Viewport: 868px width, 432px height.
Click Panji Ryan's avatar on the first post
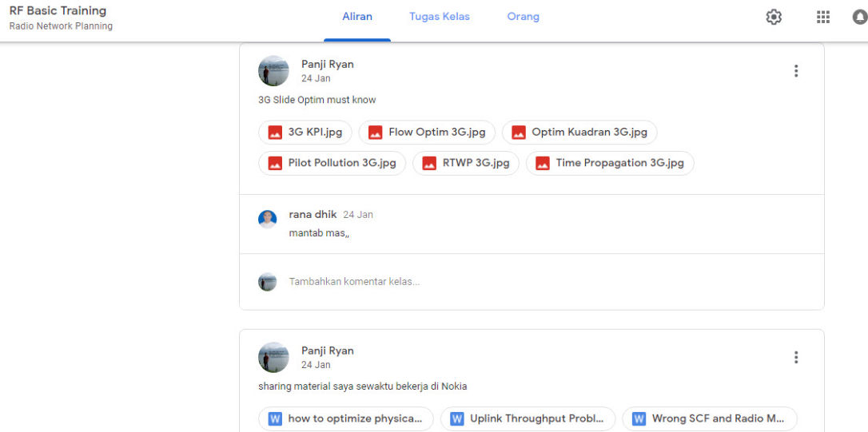point(273,71)
